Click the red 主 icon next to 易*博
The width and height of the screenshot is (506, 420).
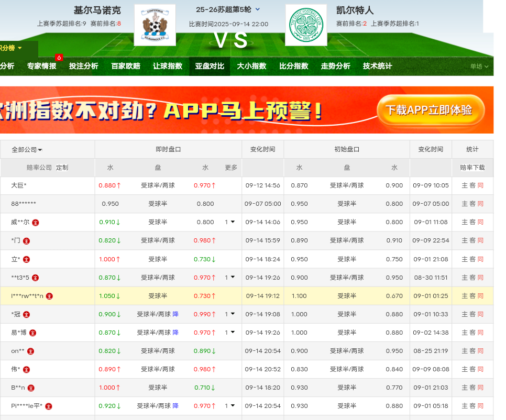[32, 333]
